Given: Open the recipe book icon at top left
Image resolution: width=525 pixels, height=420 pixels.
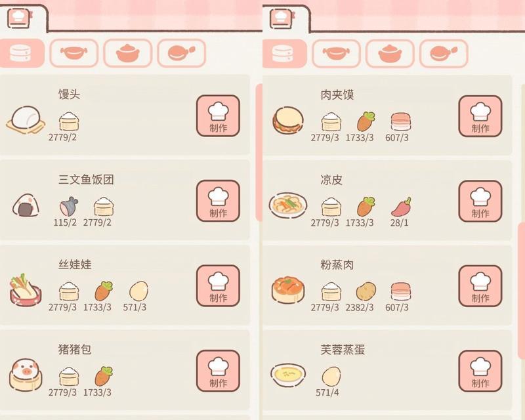Looking at the screenshot, I should [20, 18].
